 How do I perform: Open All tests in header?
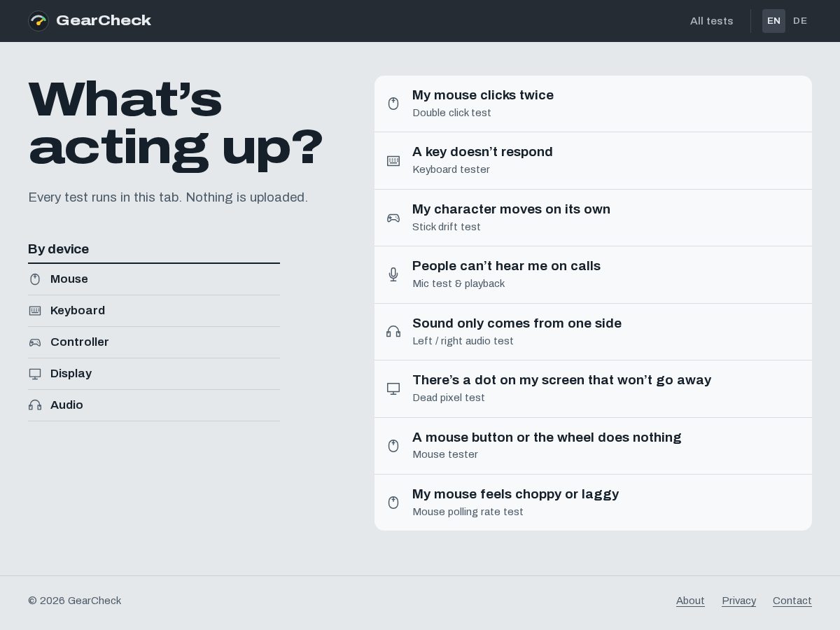pos(712,21)
